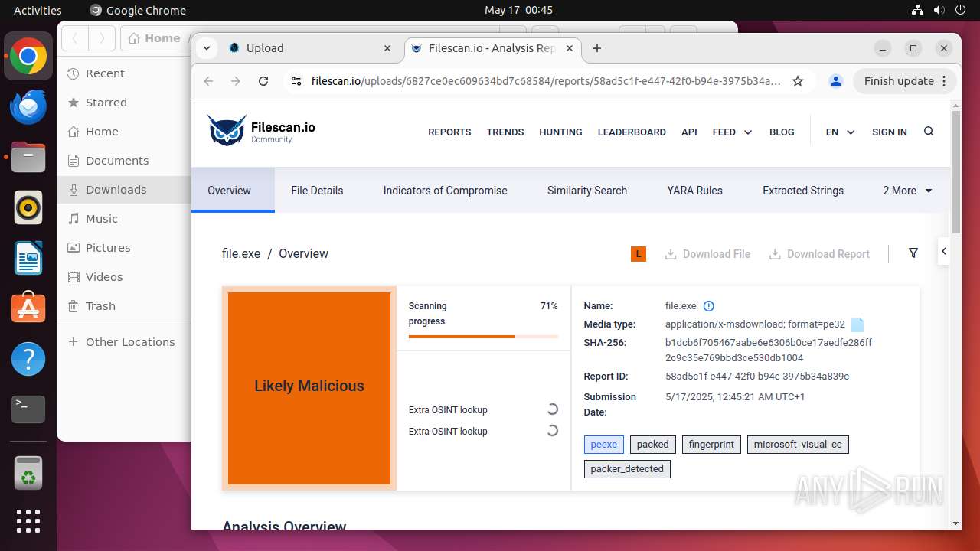The width and height of the screenshot is (980, 551).
Task: Open Indicators of Compromise tab
Action: click(x=445, y=191)
